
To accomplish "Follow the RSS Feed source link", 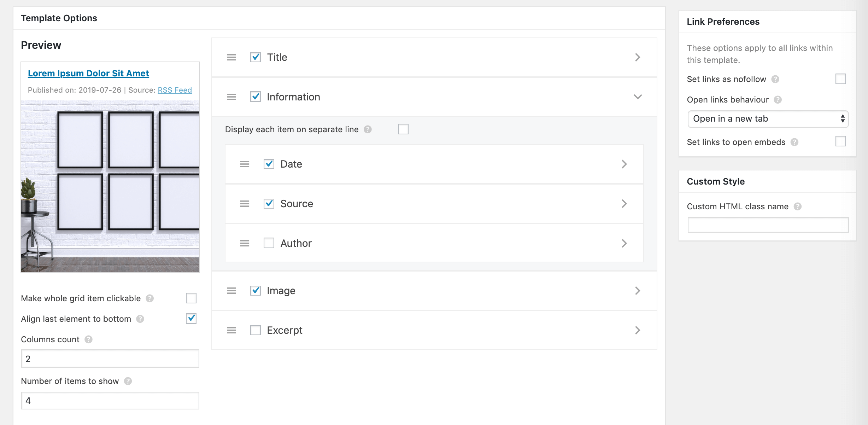I will point(175,90).
